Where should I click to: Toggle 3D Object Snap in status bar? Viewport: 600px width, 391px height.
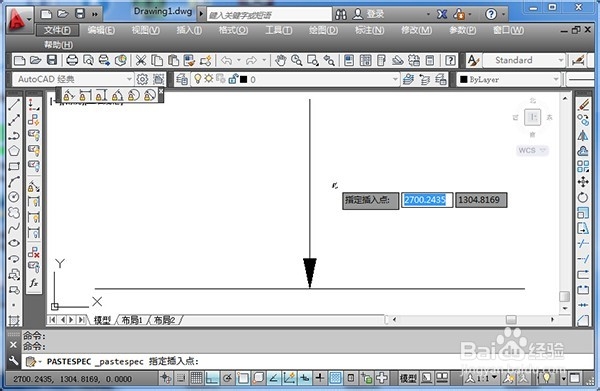(x=258, y=378)
